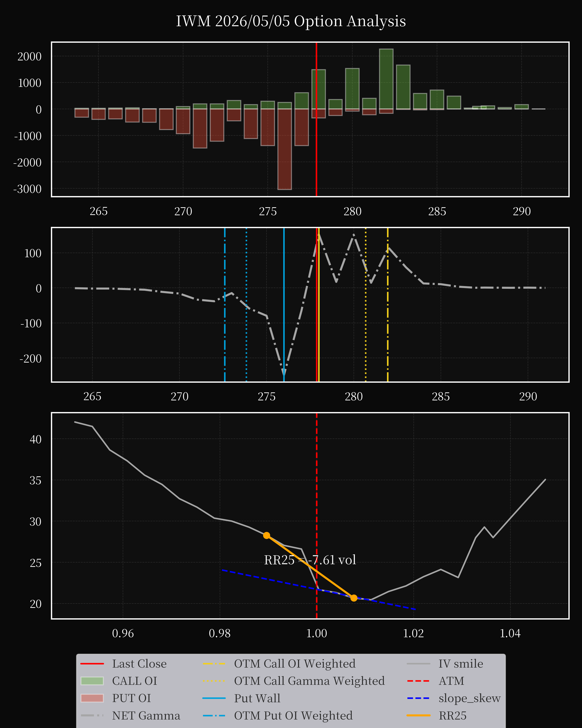
Task: Click the solid blue Put Wall line in gamma chart
Action: [x=284, y=305]
